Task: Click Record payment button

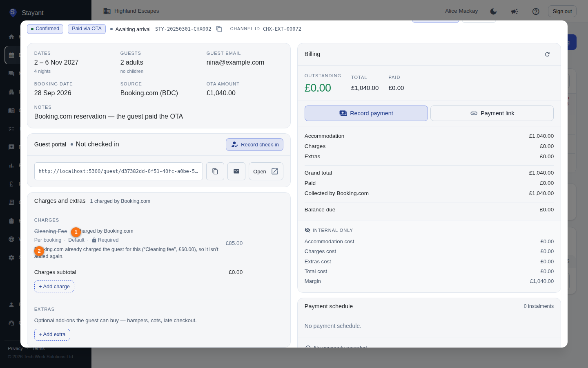Action: coord(366,113)
